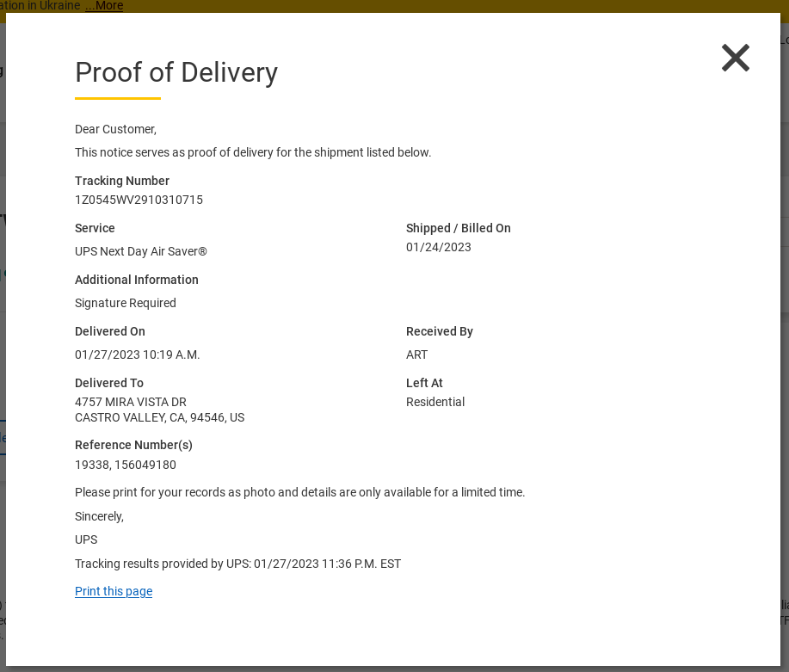Screen dimensions: 789x672
Task: Select tracking number 1Z0545WV2910310715
Action: pyautogui.click(x=139, y=200)
